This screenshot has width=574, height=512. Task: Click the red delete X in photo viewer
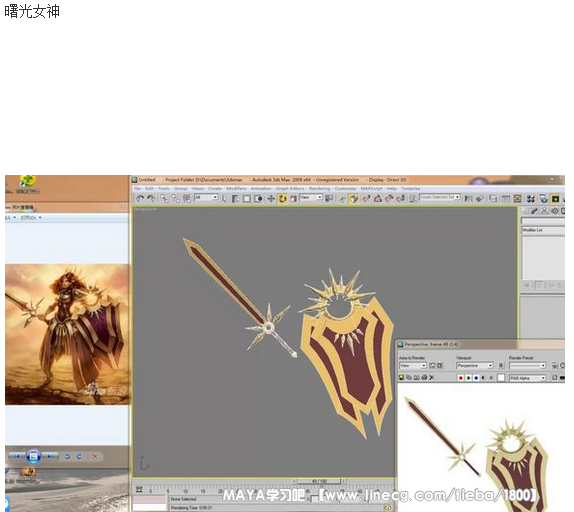click(x=95, y=456)
